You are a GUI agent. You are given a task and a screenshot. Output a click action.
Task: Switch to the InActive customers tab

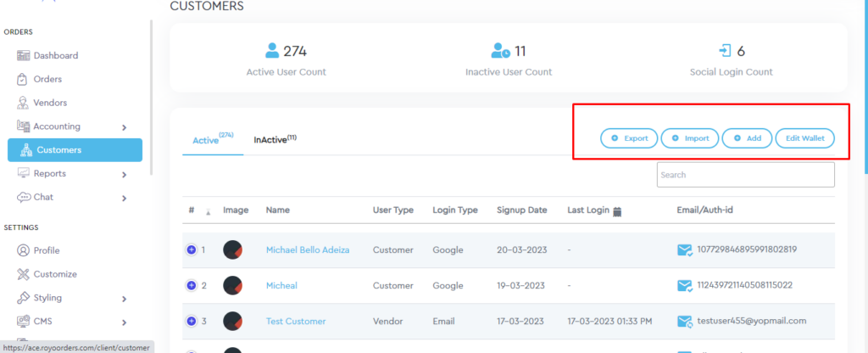(274, 139)
